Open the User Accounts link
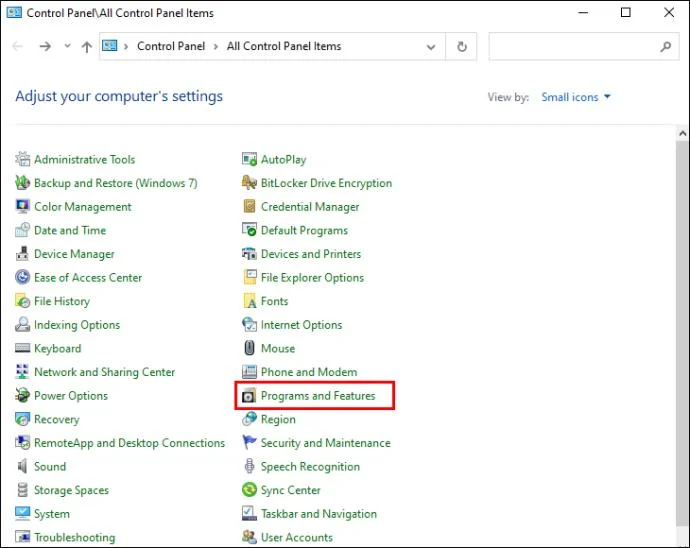Screen dimensions: 690x548 pyautogui.click(x=297, y=537)
